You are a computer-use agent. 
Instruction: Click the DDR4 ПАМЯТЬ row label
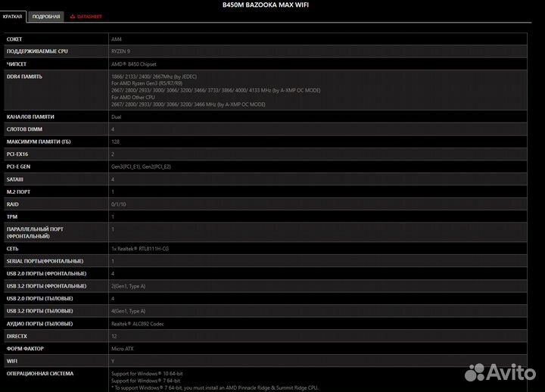(x=24, y=76)
